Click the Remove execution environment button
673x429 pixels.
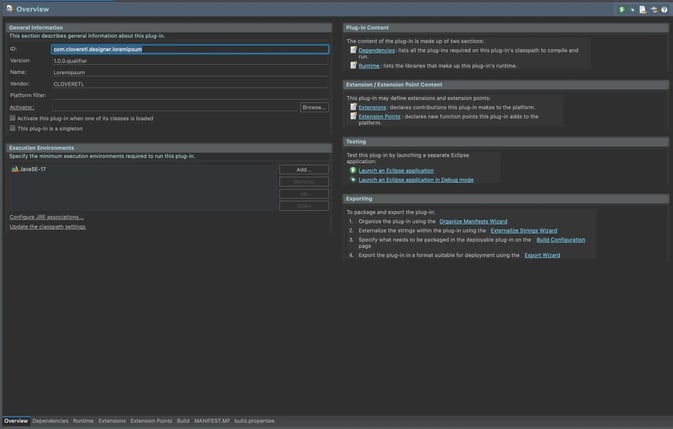point(304,182)
